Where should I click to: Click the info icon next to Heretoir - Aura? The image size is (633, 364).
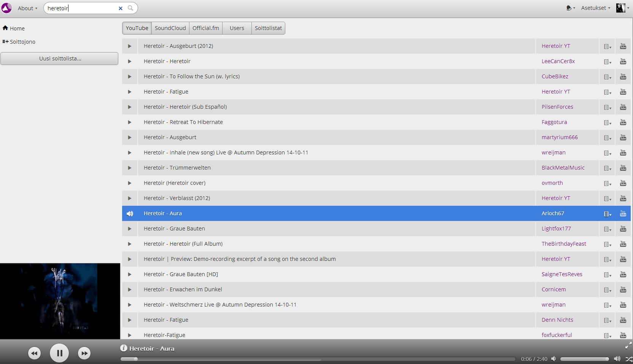[124, 348]
